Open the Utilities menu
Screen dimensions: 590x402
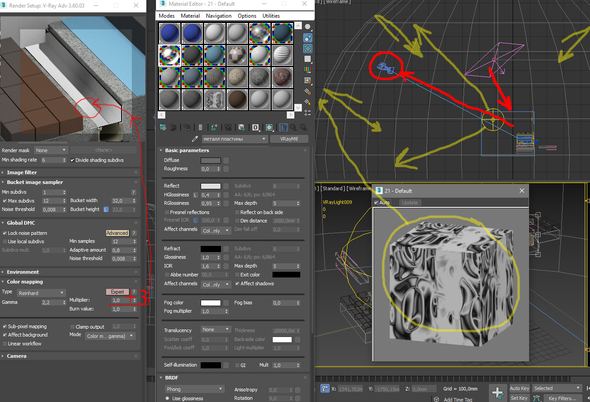click(271, 16)
